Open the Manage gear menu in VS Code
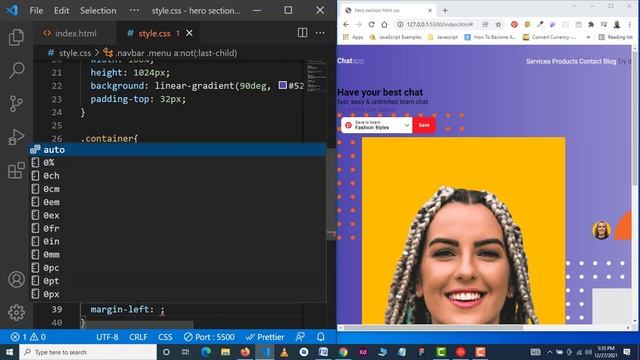This screenshot has height=360, width=640. [x=16, y=313]
